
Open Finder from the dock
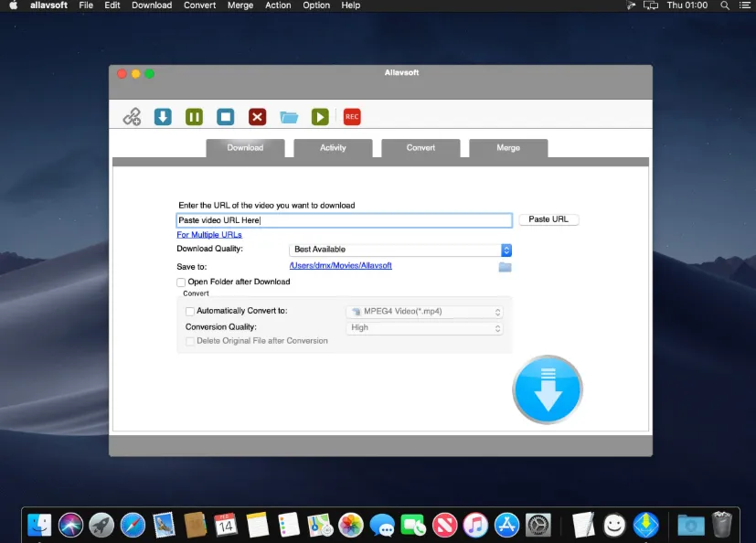point(39,525)
